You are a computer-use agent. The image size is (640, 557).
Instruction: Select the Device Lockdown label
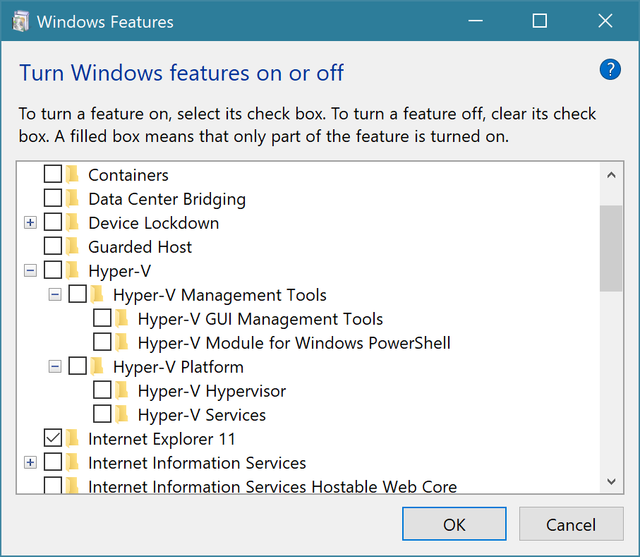click(x=153, y=223)
